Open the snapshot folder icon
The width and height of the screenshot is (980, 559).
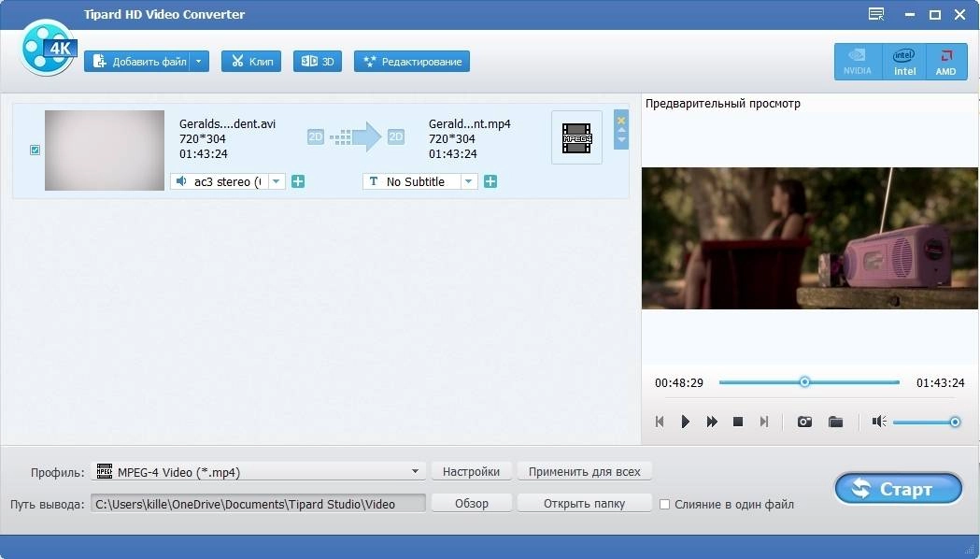pyautogui.click(x=835, y=422)
